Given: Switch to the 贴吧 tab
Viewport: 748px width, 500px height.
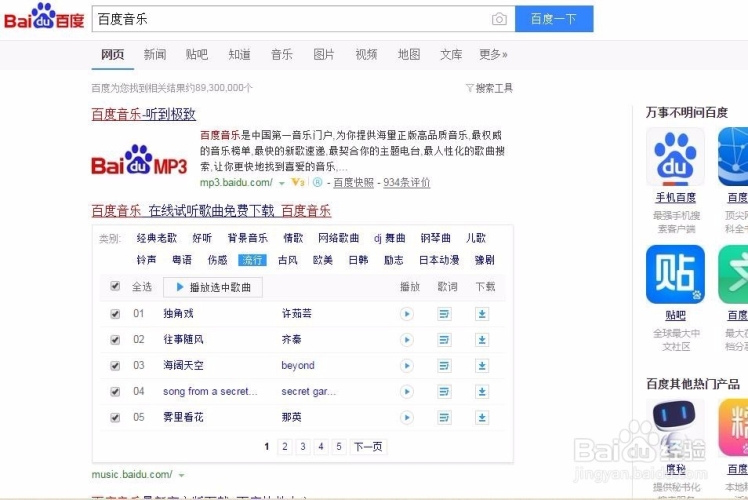Looking at the screenshot, I should 197,54.
